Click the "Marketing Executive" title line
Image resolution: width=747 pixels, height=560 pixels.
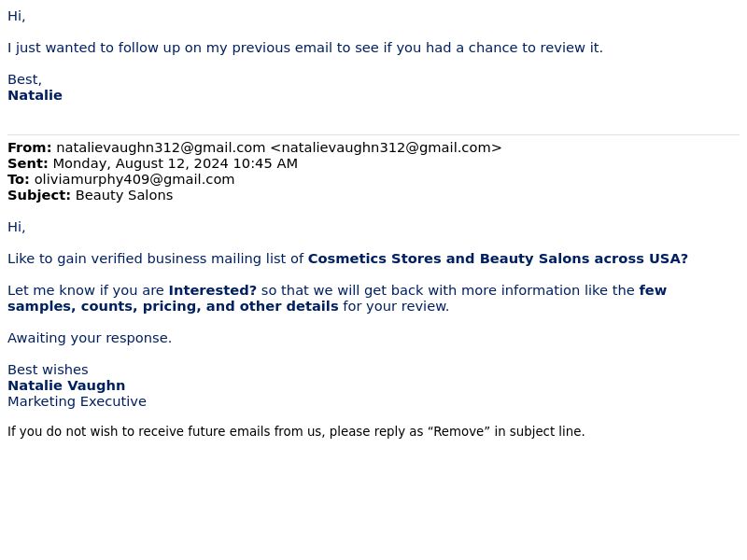pyautogui.click(x=77, y=401)
